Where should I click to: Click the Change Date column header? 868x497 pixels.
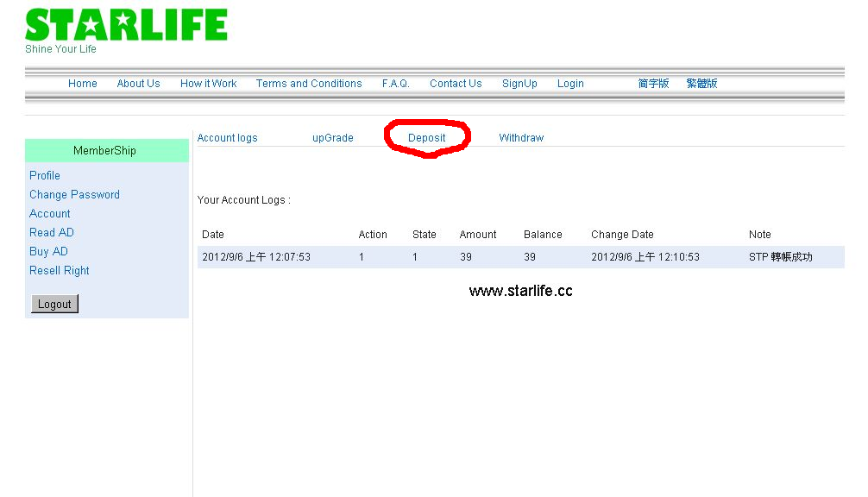point(622,235)
